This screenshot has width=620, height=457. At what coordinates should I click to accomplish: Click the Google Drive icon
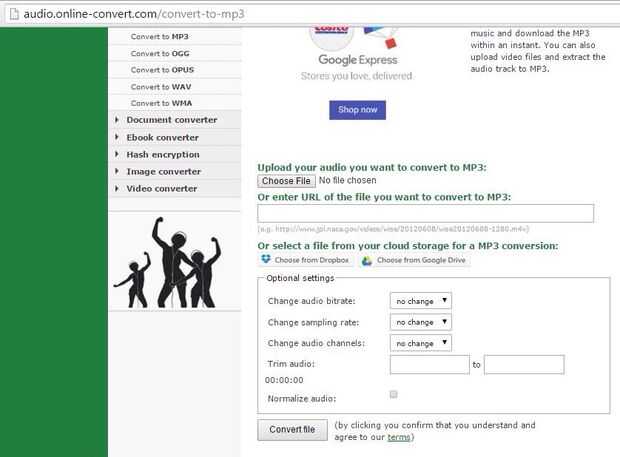pos(367,261)
